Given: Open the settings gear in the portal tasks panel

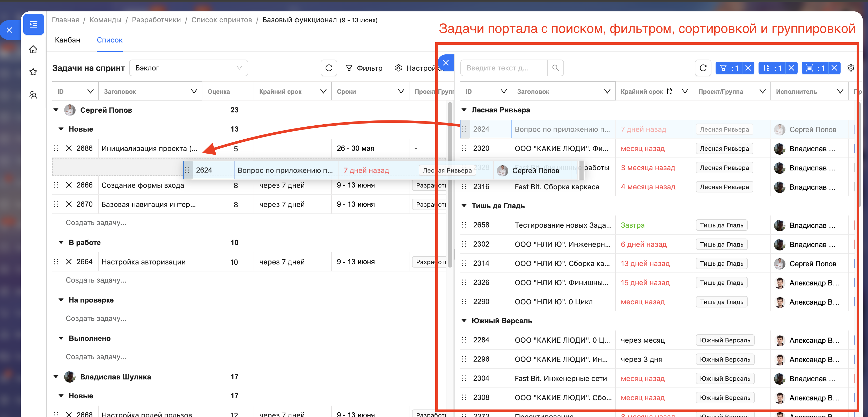Looking at the screenshot, I should (x=850, y=68).
